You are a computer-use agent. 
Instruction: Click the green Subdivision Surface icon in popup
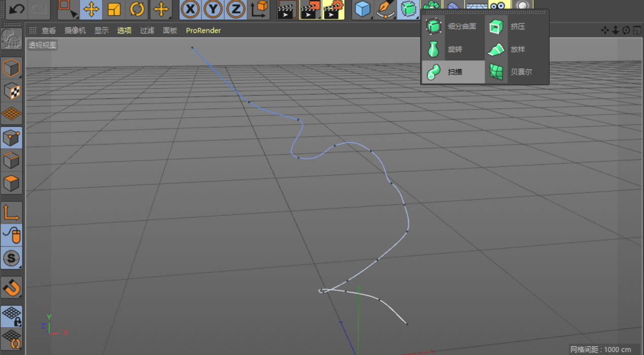point(433,26)
